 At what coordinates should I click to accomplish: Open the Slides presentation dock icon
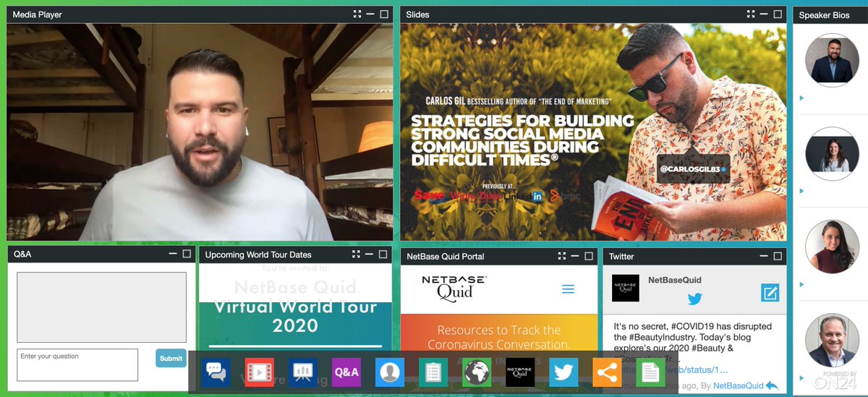pos(303,372)
